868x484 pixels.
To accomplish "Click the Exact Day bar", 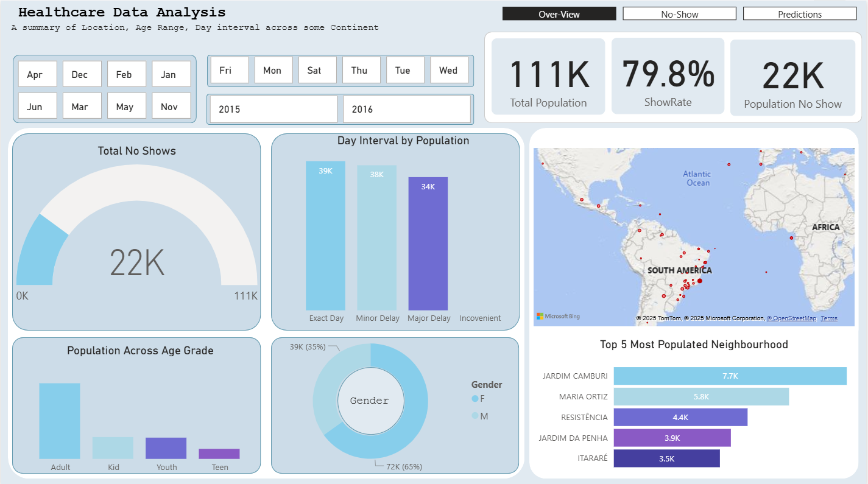I will pyautogui.click(x=325, y=236).
